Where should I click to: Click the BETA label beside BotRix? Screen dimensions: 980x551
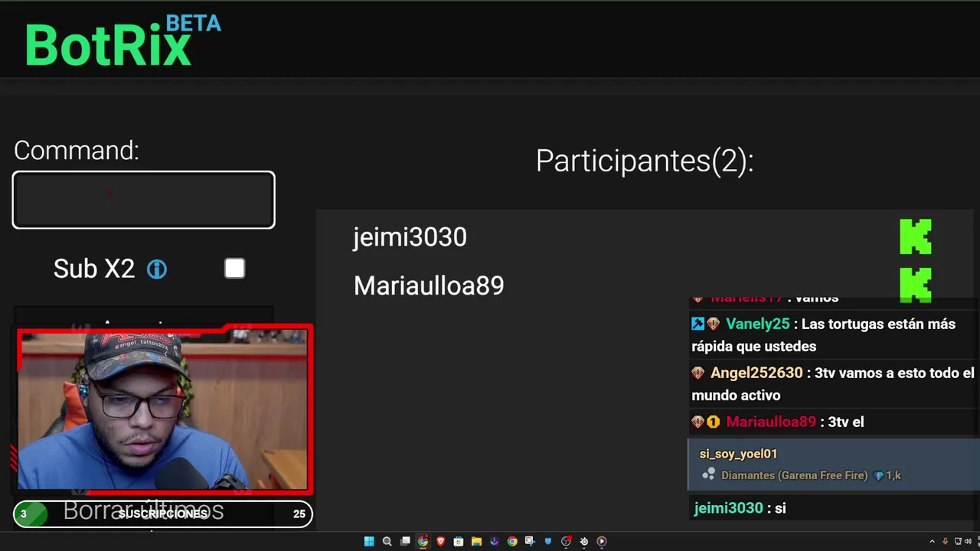[193, 24]
